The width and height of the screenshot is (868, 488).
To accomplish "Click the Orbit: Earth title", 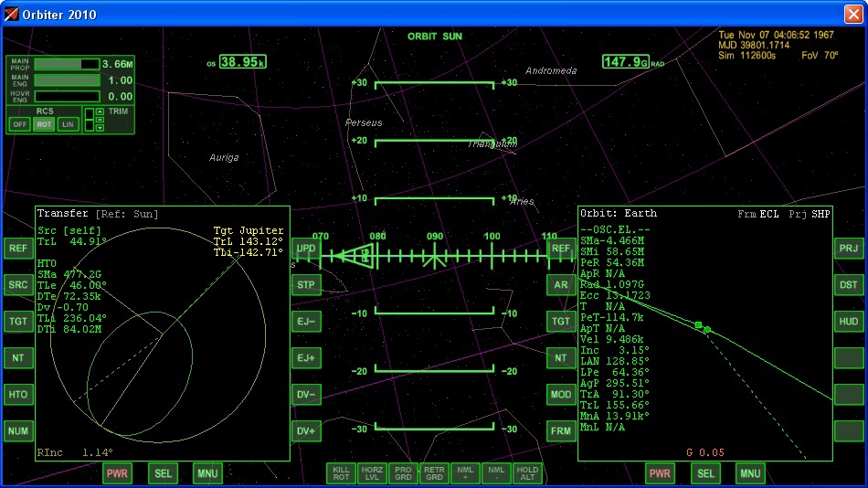I will click(619, 213).
